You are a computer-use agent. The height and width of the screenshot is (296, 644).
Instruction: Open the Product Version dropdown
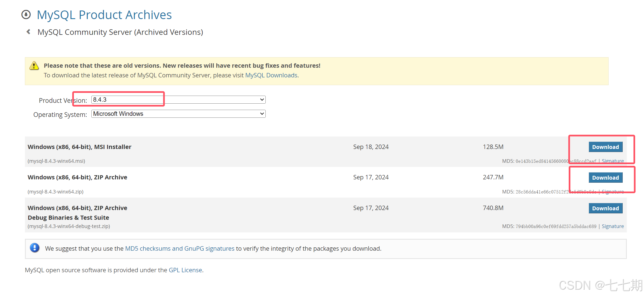click(x=178, y=99)
